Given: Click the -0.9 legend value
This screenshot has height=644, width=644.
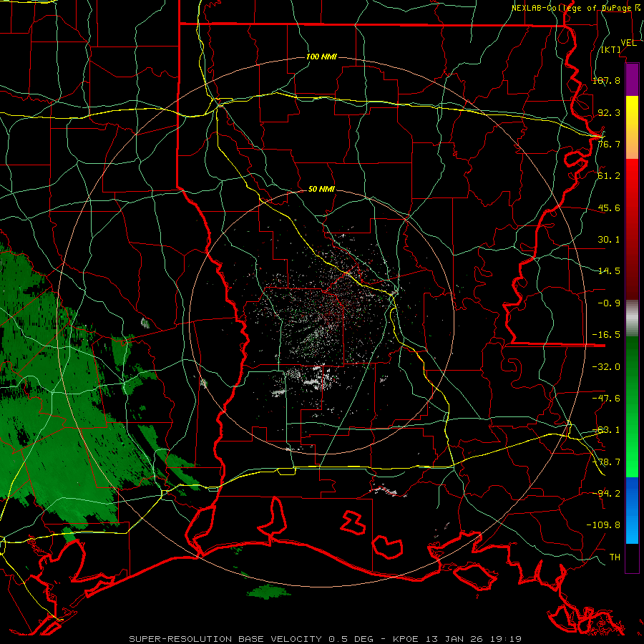Looking at the screenshot, I should tap(609, 303).
